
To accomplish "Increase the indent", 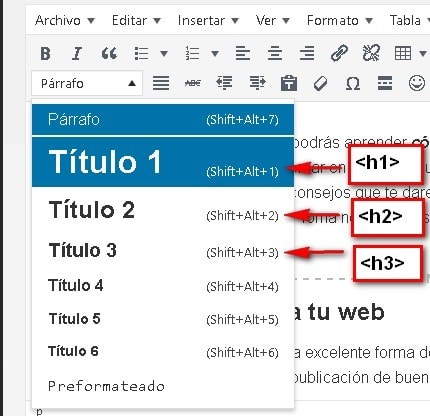I will tap(257, 83).
